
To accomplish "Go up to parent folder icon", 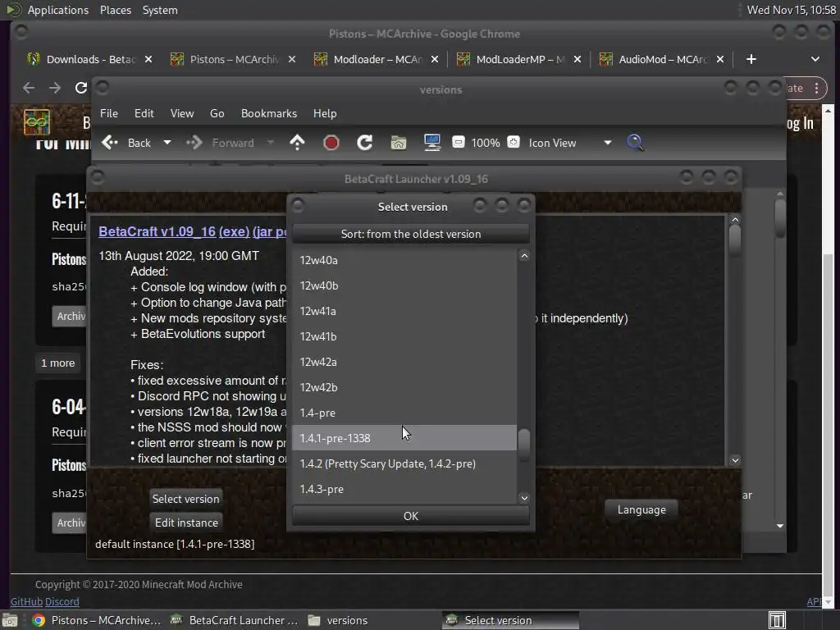I will click(297, 143).
